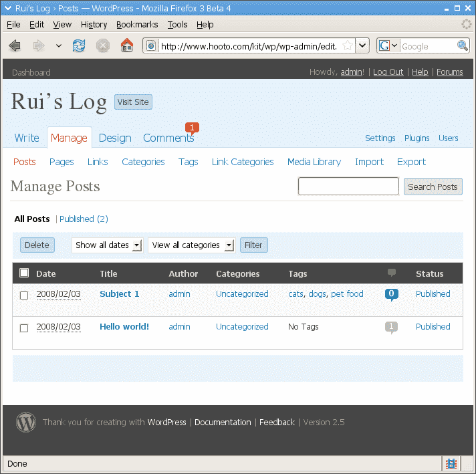This screenshot has width=476, height=474.
Task: Check the box for the Subject 1 post
Action: click(24, 295)
